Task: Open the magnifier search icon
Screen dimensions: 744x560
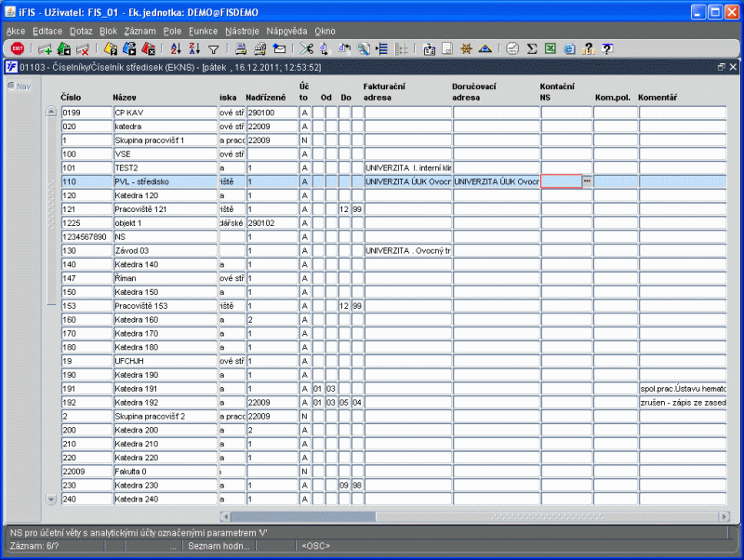Action: click(x=364, y=48)
